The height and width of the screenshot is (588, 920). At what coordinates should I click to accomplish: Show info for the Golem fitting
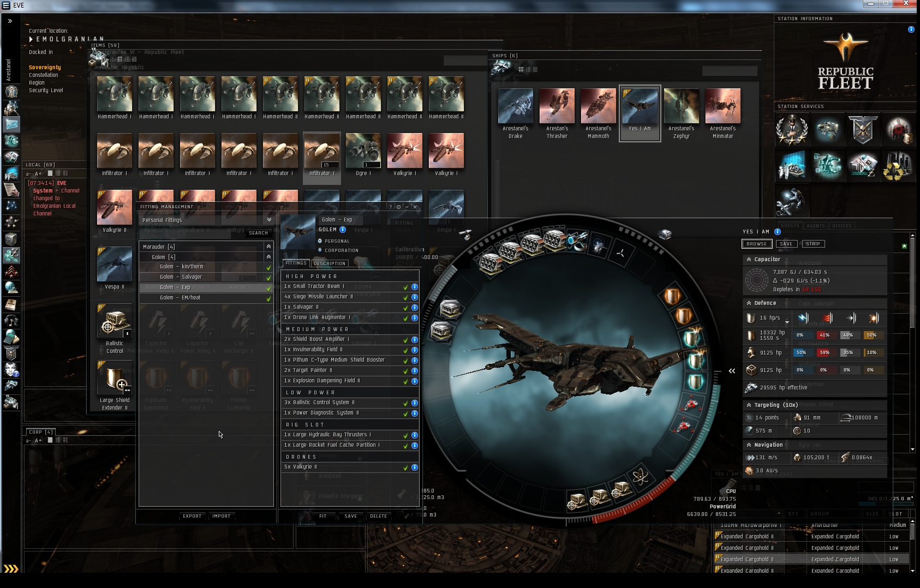click(x=343, y=230)
